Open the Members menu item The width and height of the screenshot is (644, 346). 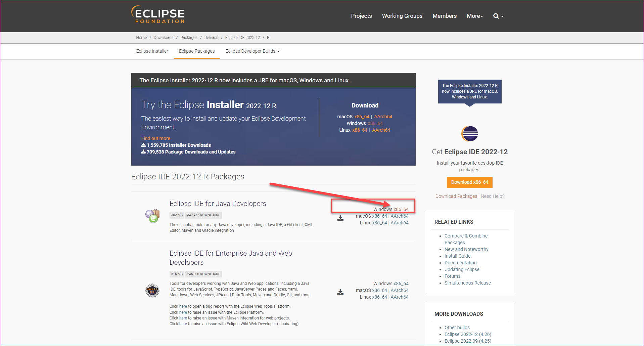445,16
